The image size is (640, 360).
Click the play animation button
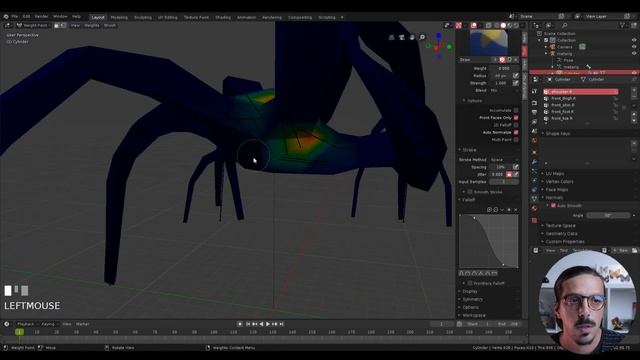tap(268, 324)
